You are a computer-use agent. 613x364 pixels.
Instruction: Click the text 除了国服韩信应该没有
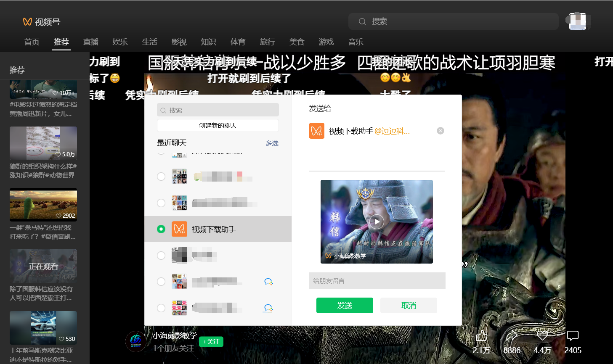click(41, 289)
